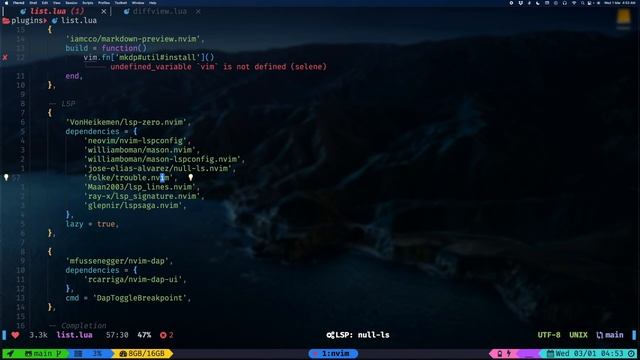Screen dimensions: 640x360
Task: Click the lightbulb after 'folke/trouble.nvim'
Action: click(x=191, y=178)
